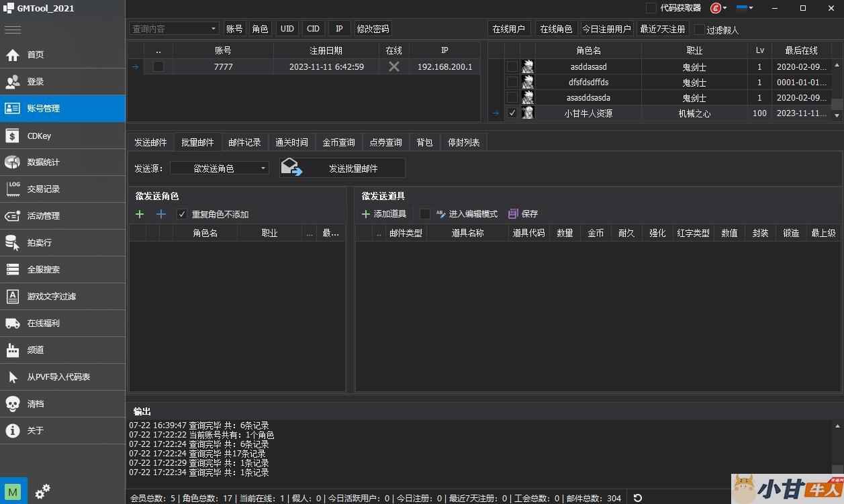Click the 修改密码 button

point(373,29)
